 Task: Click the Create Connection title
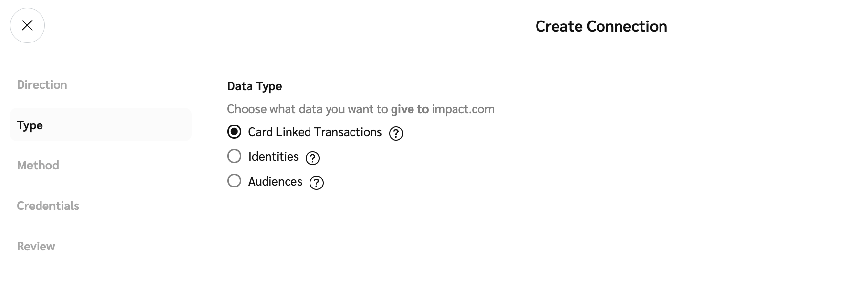[601, 26]
